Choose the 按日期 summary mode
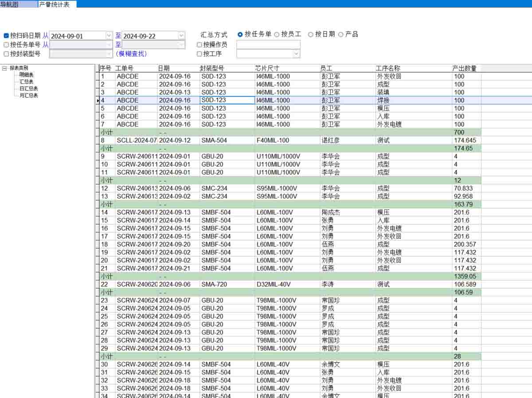The image size is (532, 398). [x=311, y=34]
